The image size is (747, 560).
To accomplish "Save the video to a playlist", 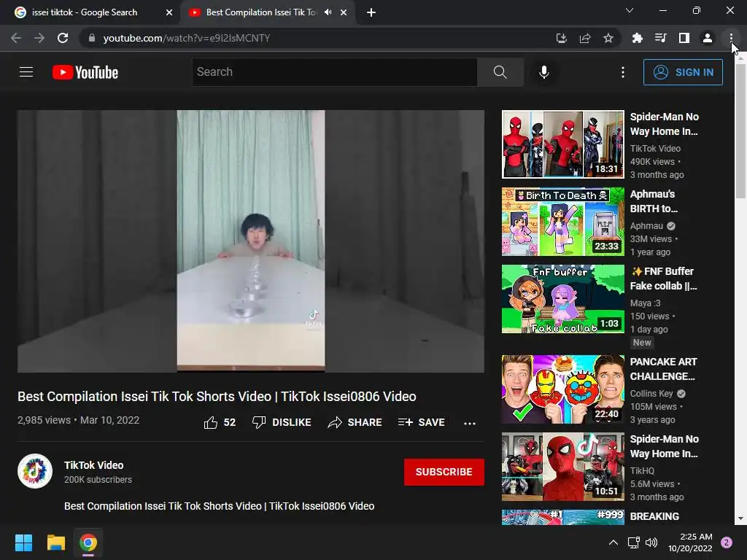I will click(421, 422).
